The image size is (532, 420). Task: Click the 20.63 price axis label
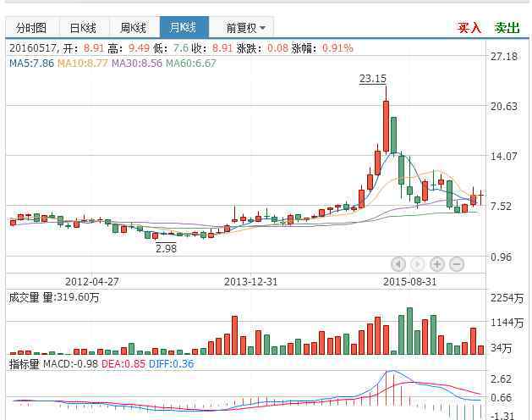[x=504, y=107]
